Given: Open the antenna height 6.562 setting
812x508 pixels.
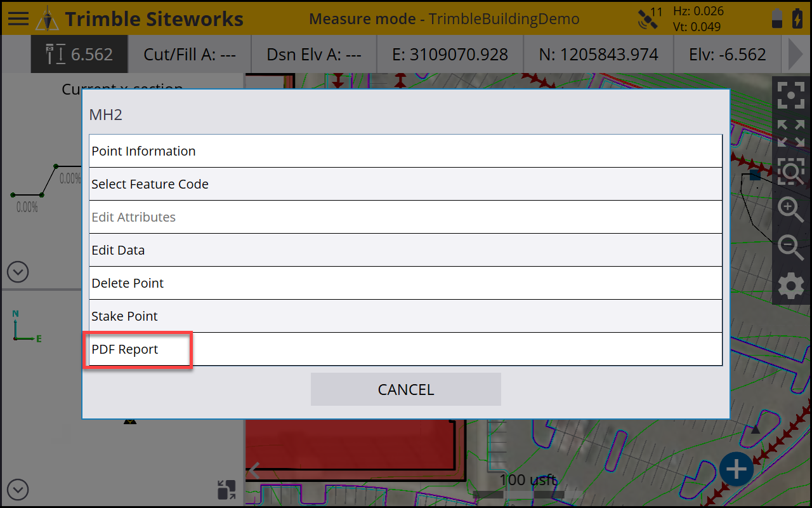Looking at the screenshot, I should pyautogui.click(x=79, y=55).
